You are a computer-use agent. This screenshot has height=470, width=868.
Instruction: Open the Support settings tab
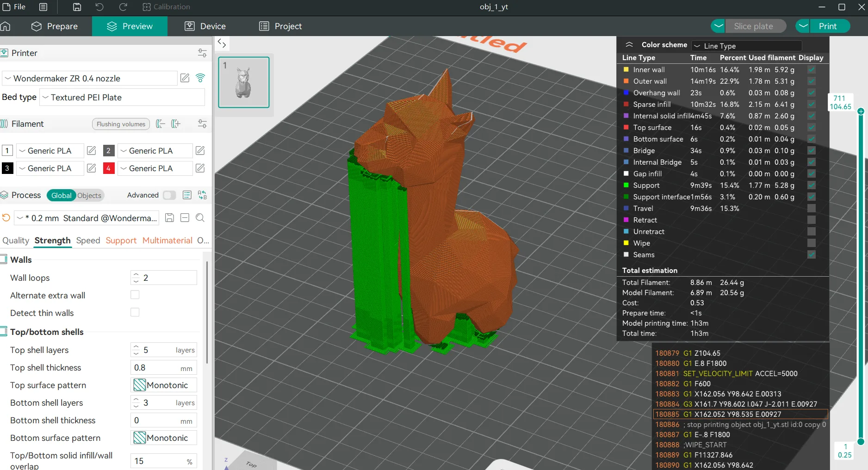(x=121, y=241)
